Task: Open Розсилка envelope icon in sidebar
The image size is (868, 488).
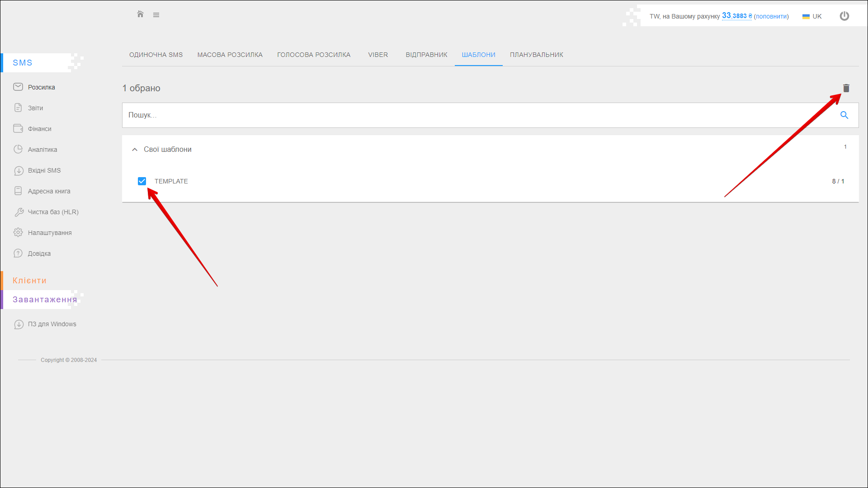Action: (18, 87)
